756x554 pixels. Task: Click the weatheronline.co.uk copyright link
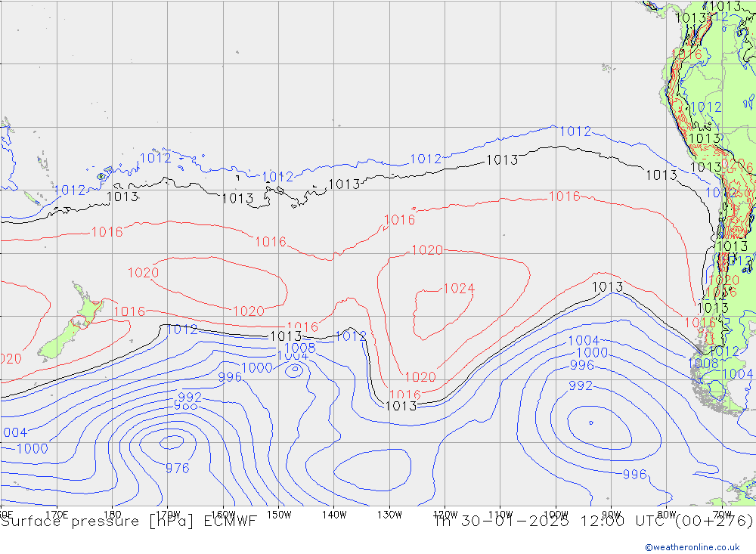click(x=692, y=546)
